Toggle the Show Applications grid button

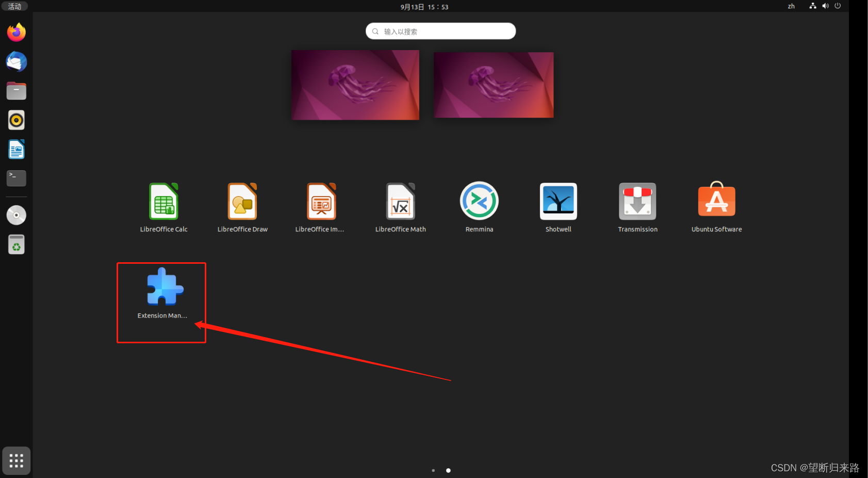point(17,460)
